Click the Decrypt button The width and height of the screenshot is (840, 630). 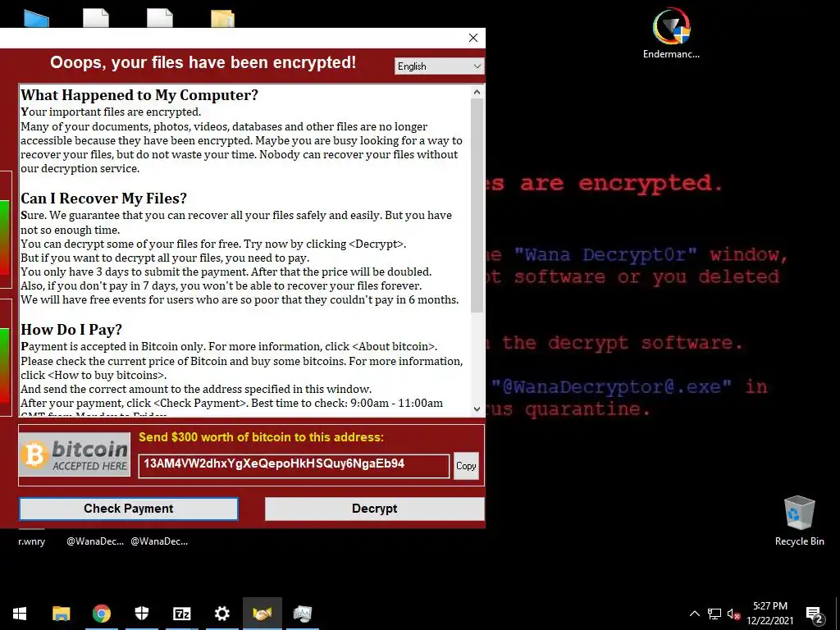click(x=374, y=509)
